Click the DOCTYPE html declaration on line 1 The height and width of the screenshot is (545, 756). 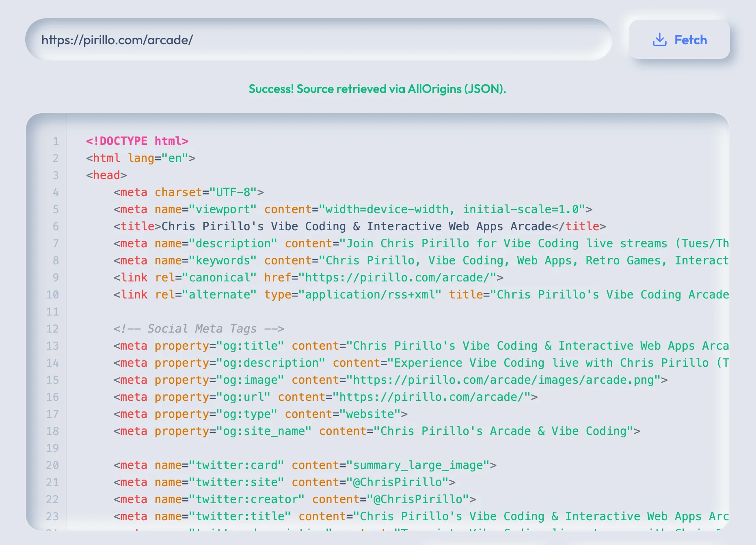[137, 141]
